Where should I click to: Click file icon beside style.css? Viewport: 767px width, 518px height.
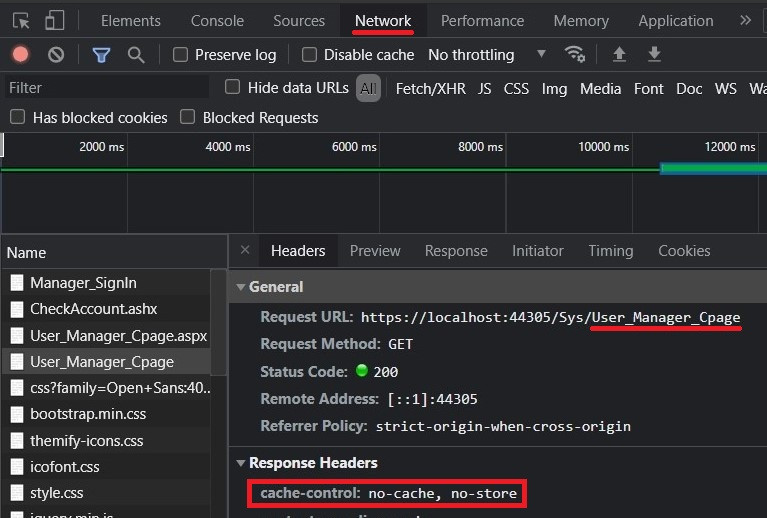pyautogui.click(x=17, y=493)
